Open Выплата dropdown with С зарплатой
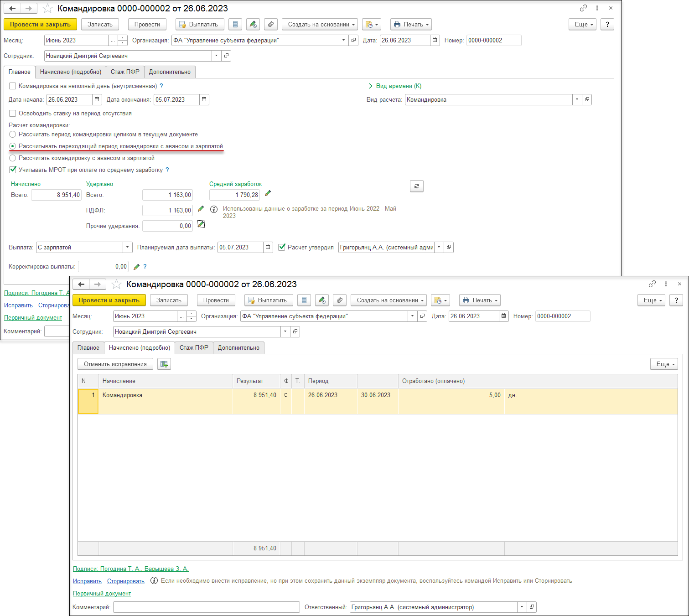The height and width of the screenshot is (616, 689). [128, 247]
